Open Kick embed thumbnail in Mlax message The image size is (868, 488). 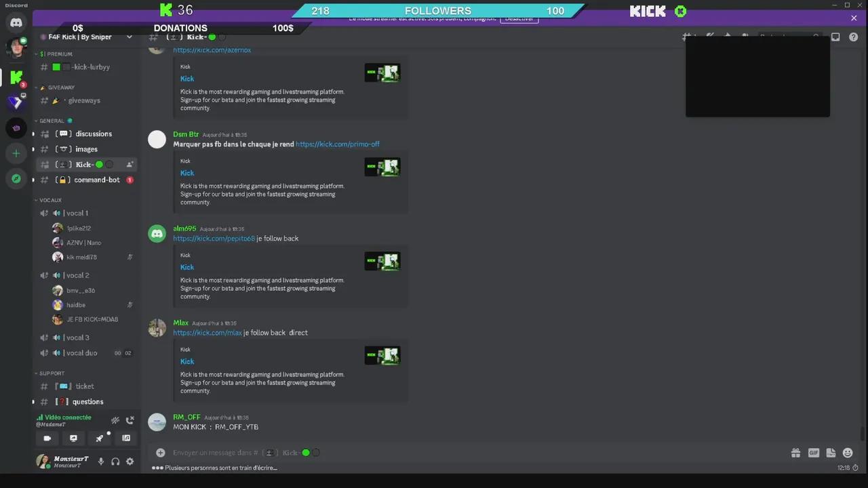coord(382,355)
